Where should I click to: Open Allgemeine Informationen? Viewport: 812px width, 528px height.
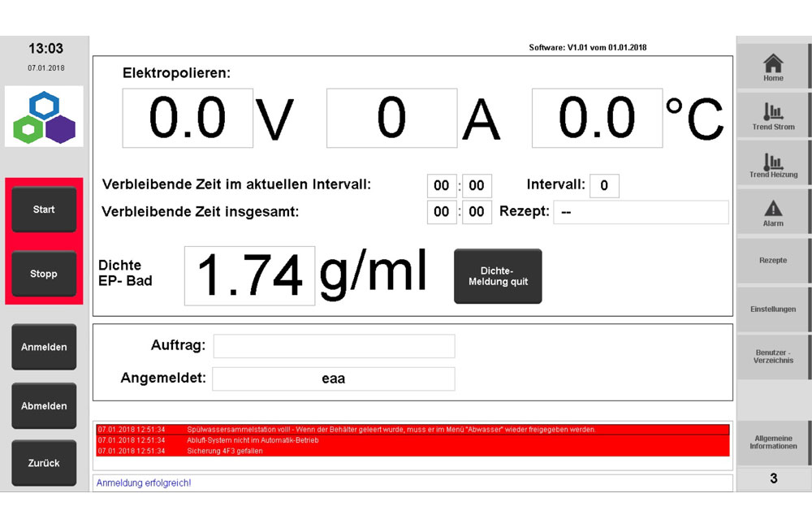pyautogui.click(x=773, y=443)
